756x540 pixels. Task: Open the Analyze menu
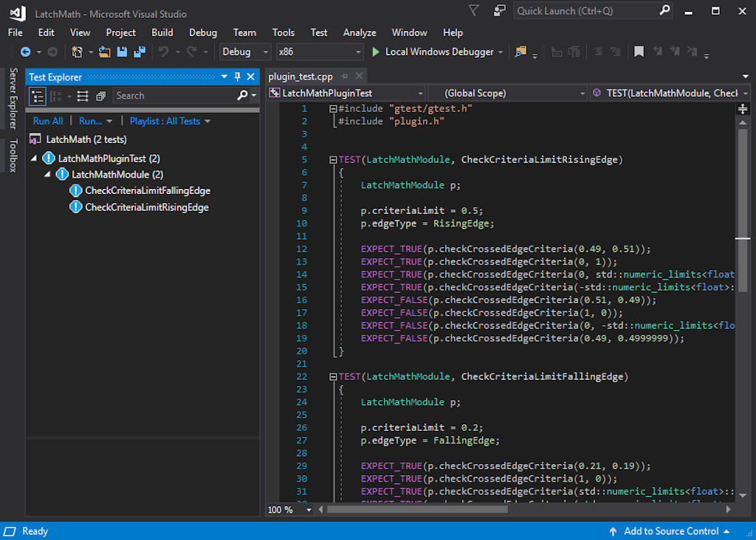360,32
